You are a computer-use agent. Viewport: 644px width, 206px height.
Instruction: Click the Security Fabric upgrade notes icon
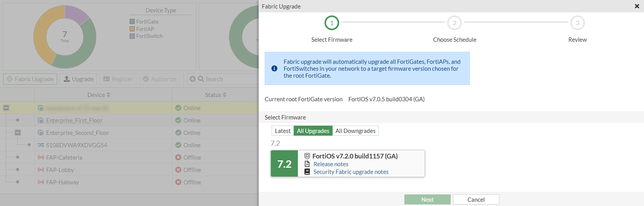(x=307, y=172)
